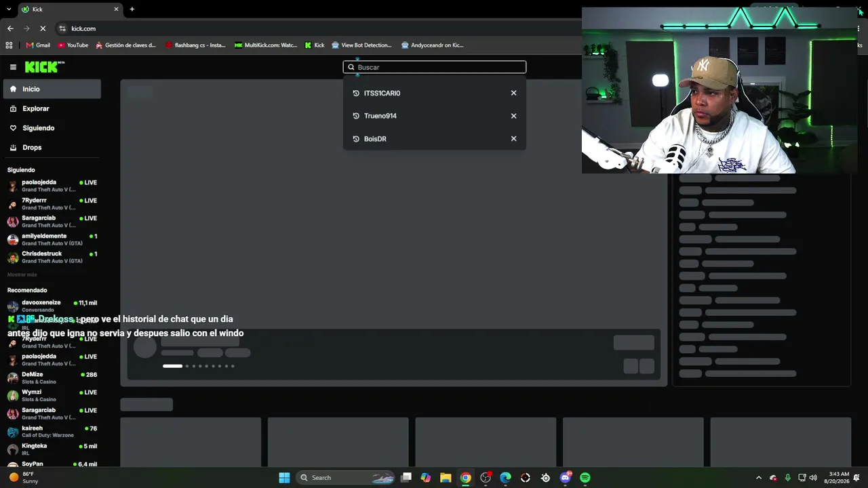Close the Kick browser tab

[116, 9]
